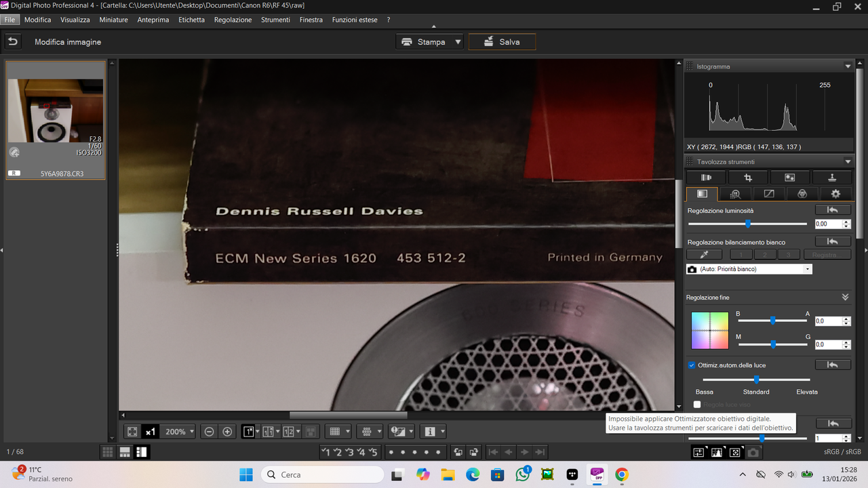Open the 200% zoom level dropdown

click(x=178, y=431)
